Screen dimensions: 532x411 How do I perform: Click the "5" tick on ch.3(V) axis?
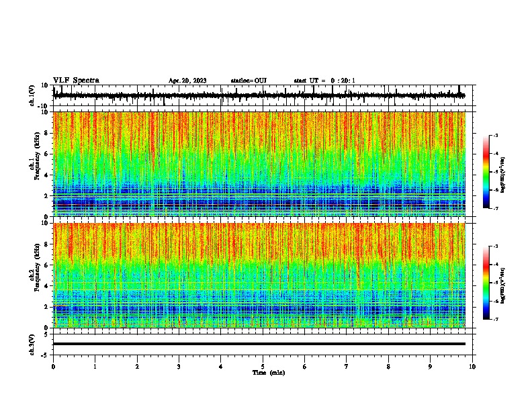pyautogui.click(x=47, y=334)
